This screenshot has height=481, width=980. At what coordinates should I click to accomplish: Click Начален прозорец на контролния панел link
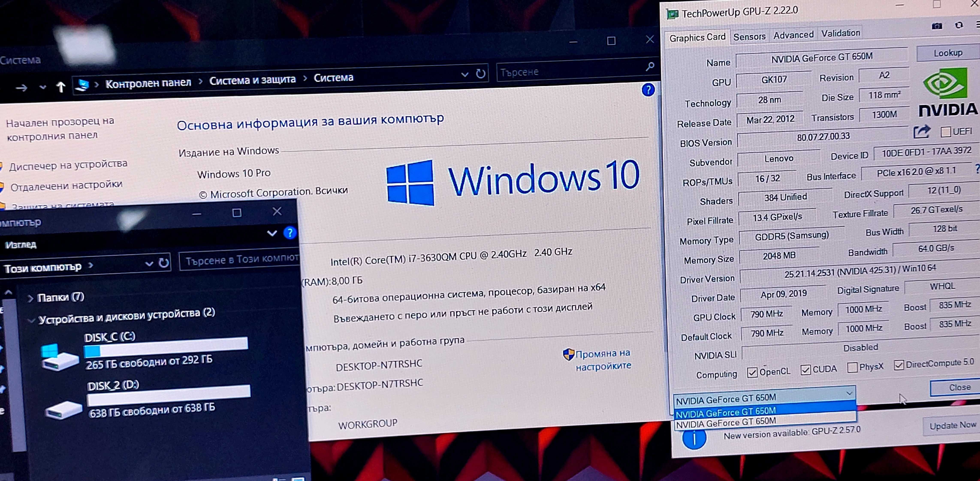60,129
